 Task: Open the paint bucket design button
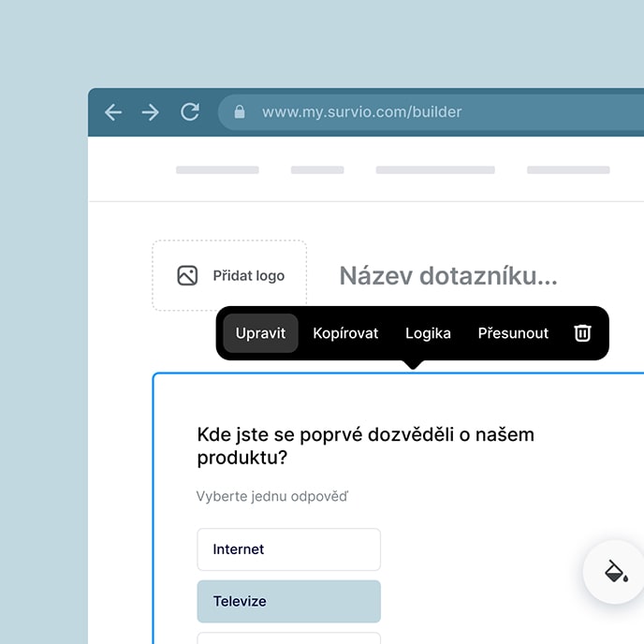click(614, 572)
